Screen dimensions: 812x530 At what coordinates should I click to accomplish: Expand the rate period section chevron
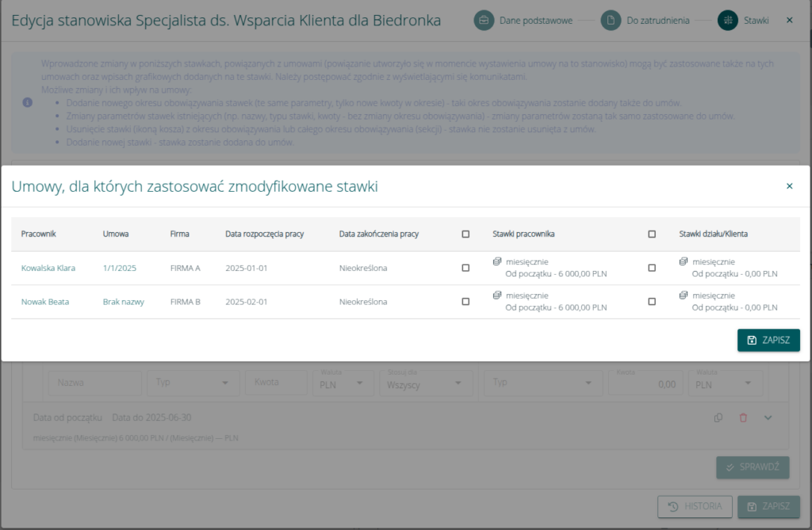768,418
